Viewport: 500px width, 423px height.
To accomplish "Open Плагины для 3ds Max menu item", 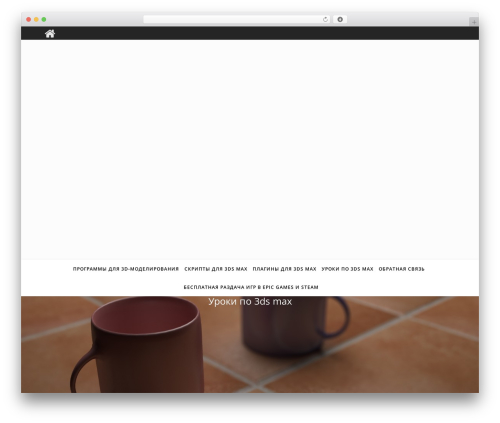I will [x=284, y=269].
